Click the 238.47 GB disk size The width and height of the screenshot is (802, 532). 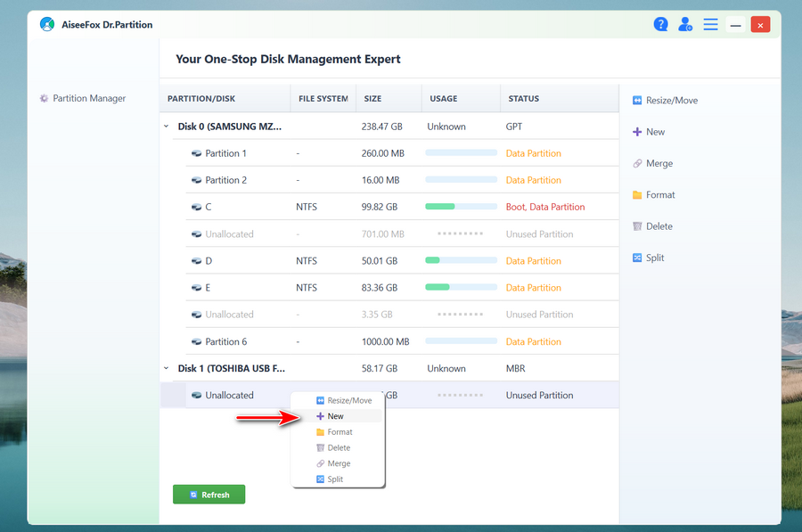coord(381,127)
